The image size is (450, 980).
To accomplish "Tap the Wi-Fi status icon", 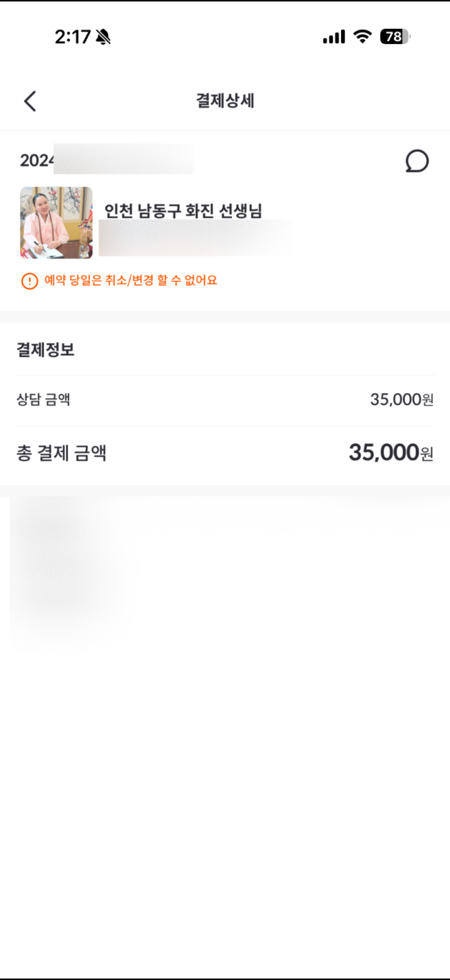I will click(x=362, y=36).
